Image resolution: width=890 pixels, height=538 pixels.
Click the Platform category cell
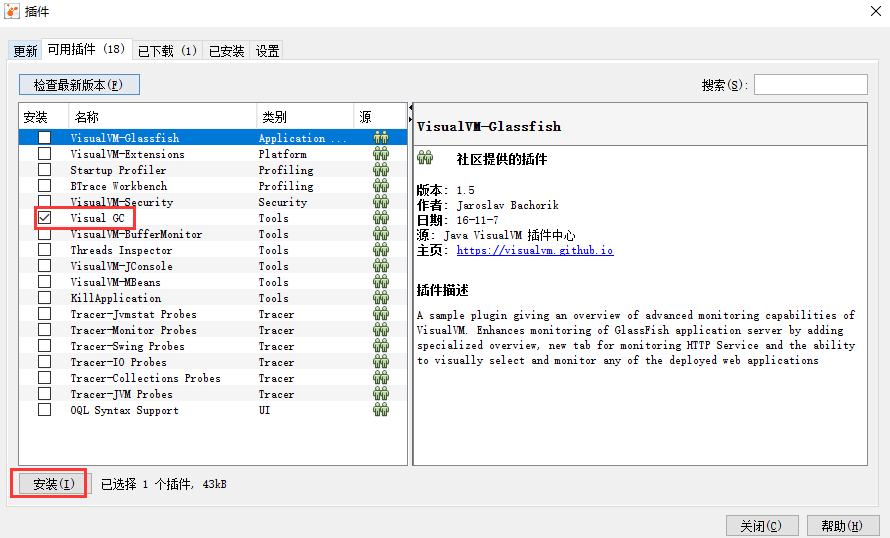click(282, 154)
